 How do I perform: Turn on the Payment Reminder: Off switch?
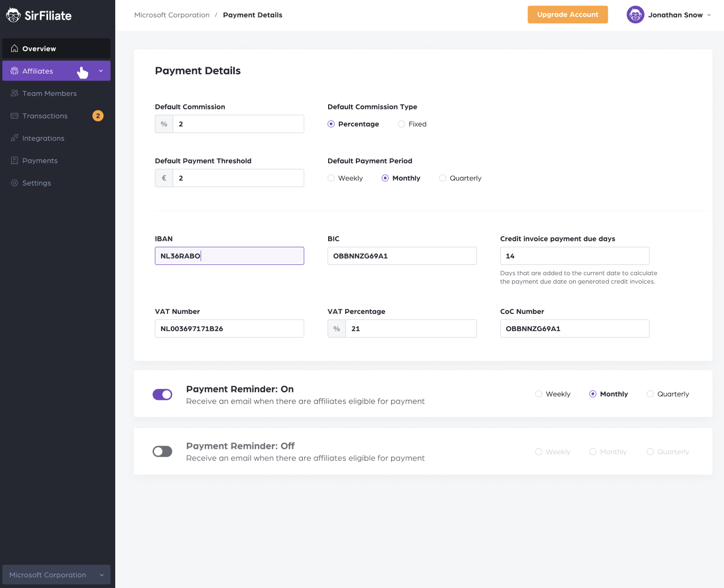tap(162, 452)
